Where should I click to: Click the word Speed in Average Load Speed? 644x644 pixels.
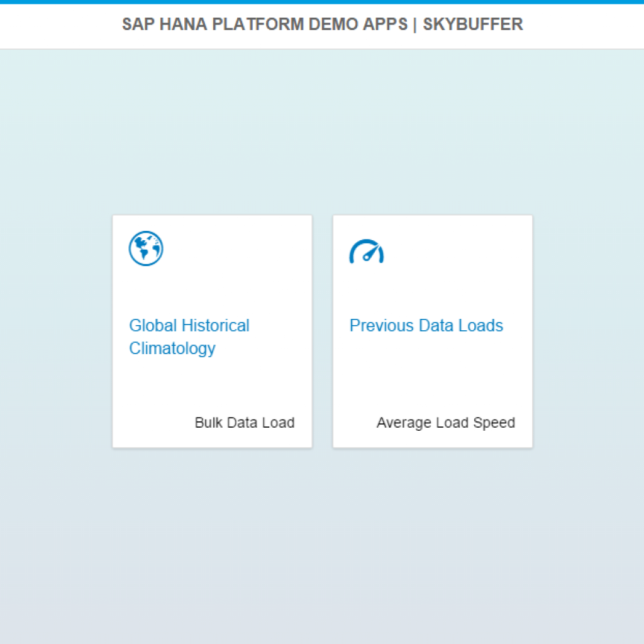click(x=494, y=423)
